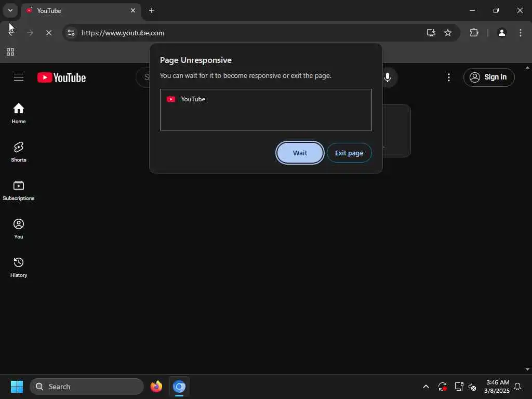
Task: Click page scrollbar up arrow
Action: click(x=528, y=68)
